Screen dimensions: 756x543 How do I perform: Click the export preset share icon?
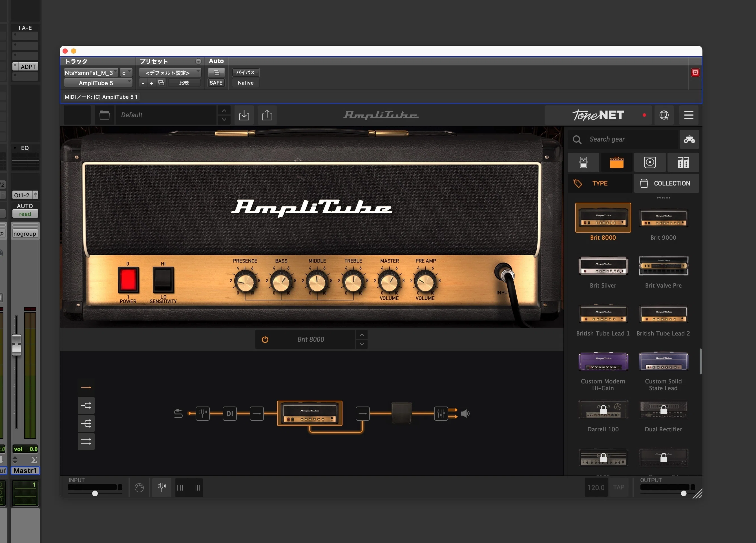(x=267, y=115)
